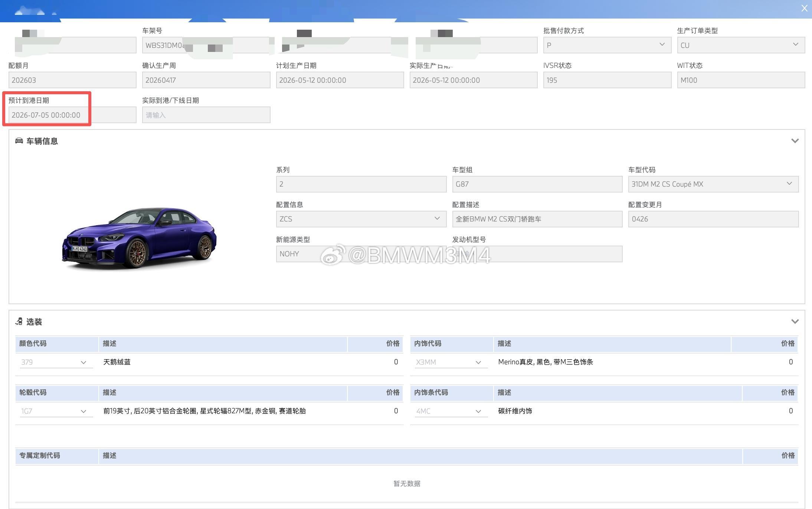Click the 系列 field showing 2
The width and height of the screenshot is (812, 509).
(x=361, y=184)
